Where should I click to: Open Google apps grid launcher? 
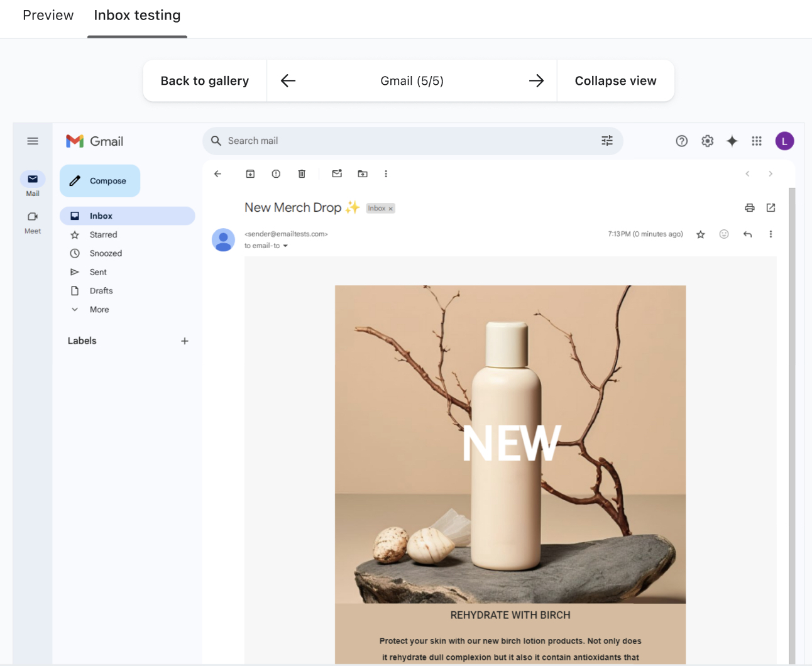point(757,141)
